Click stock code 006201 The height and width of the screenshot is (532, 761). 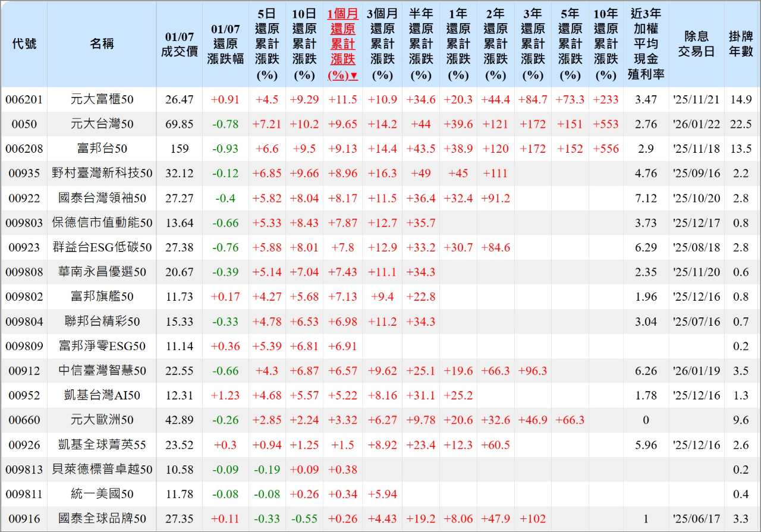pyautogui.click(x=24, y=100)
